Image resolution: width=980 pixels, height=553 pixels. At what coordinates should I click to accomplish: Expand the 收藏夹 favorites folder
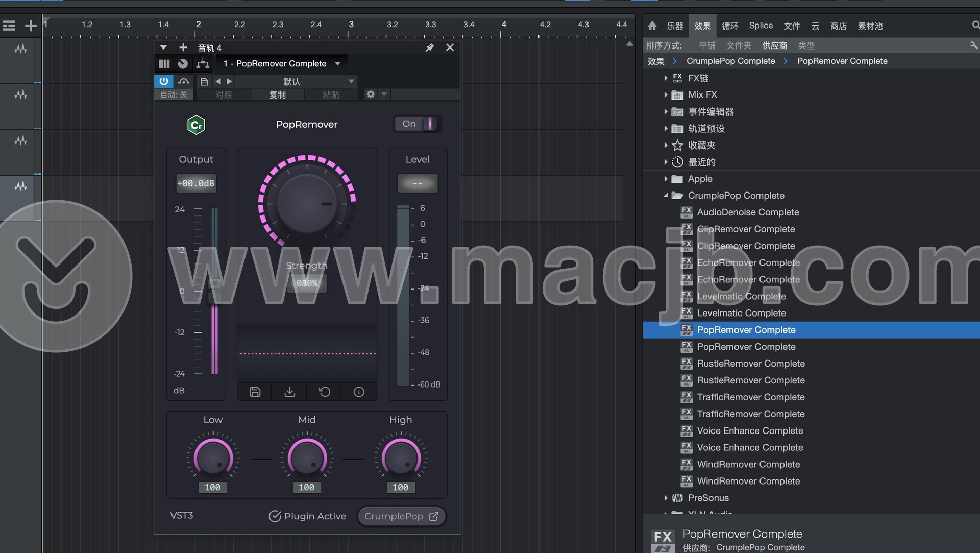point(666,146)
